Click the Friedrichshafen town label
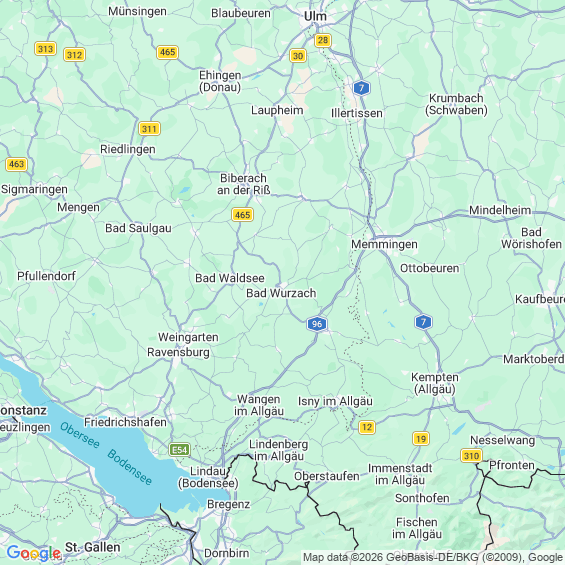The width and height of the screenshot is (565, 565). 125,422
